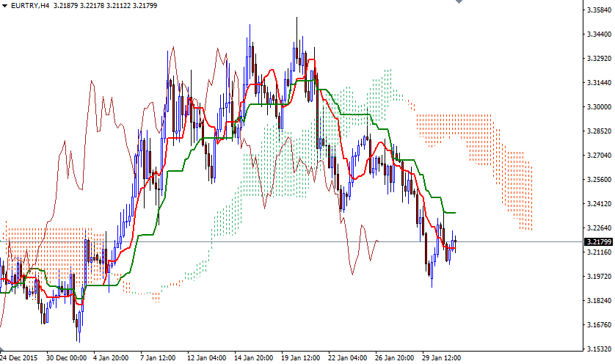Click the 3.21160 price scale label

(x=599, y=252)
